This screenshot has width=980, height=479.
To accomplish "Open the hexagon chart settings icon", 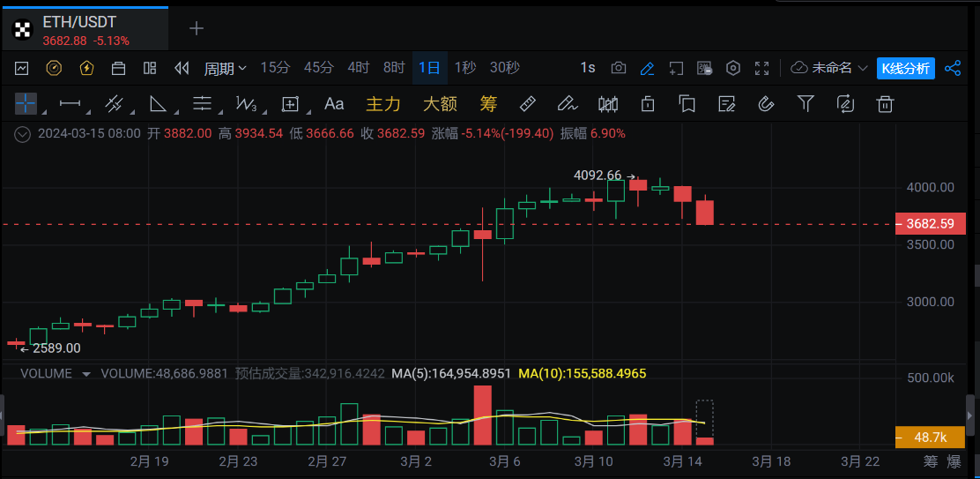I will point(733,68).
